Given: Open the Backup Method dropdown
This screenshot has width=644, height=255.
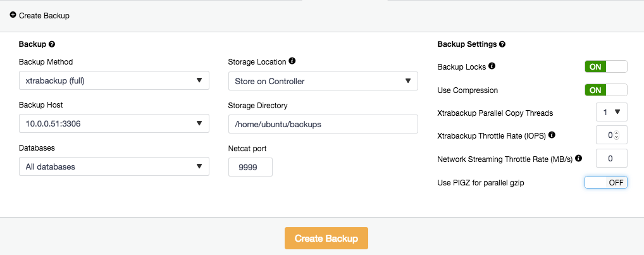Looking at the screenshot, I should coord(114,80).
